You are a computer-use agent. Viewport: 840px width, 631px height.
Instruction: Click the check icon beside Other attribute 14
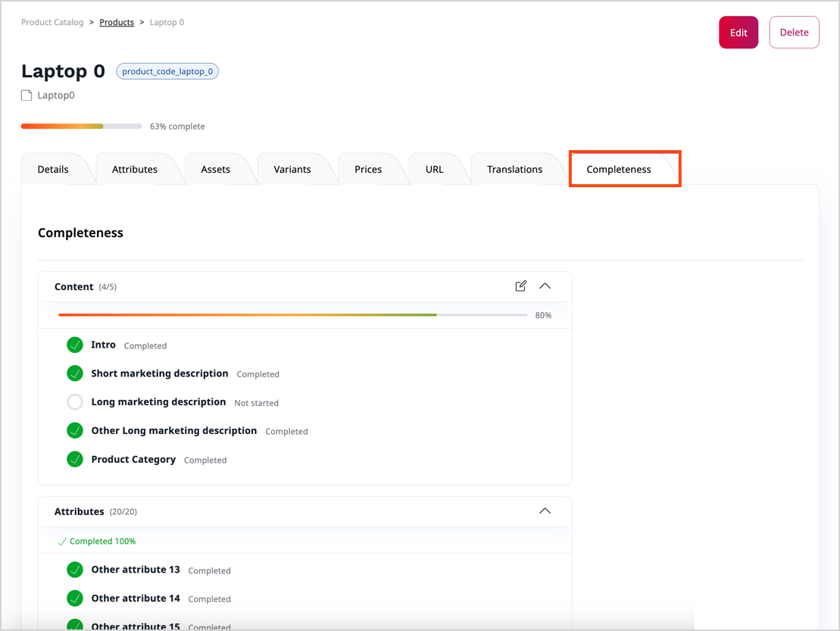[74, 598]
